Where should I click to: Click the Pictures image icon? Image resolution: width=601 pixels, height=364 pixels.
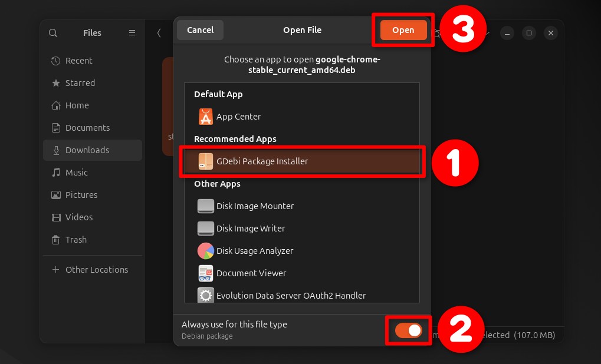pyautogui.click(x=56, y=195)
